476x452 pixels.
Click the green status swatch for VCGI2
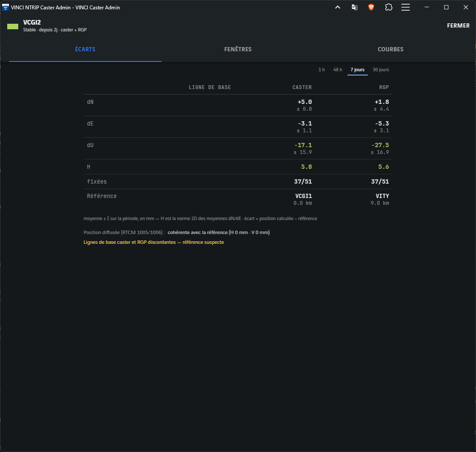click(x=13, y=26)
